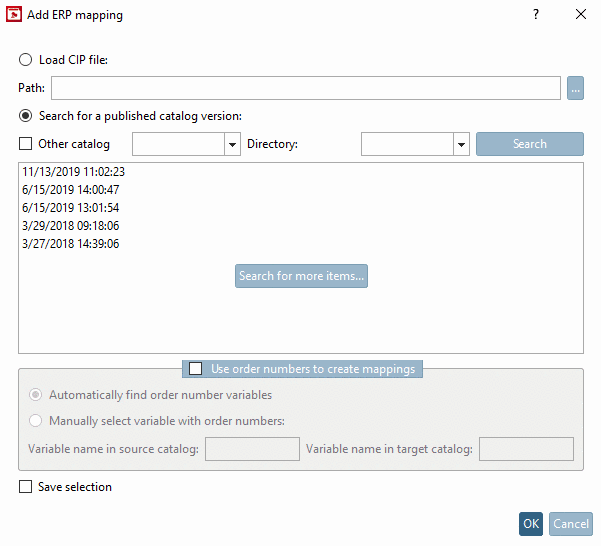601x546 pixels.
Task: Click the help question mark button
Action: 536,15
